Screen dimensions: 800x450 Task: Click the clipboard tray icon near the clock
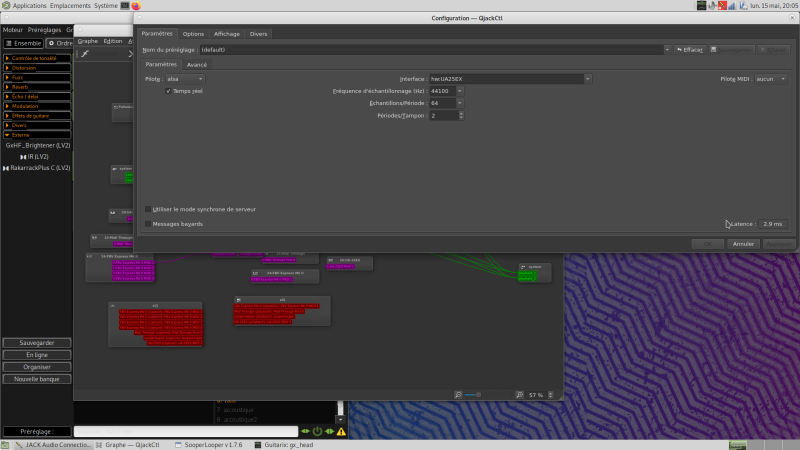(x=743, y=6)
